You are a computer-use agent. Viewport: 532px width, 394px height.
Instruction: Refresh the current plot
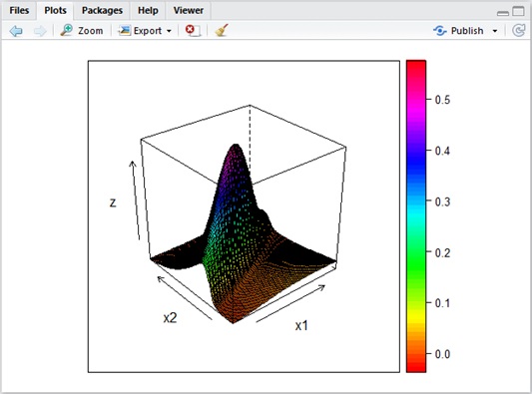point(519,31)
